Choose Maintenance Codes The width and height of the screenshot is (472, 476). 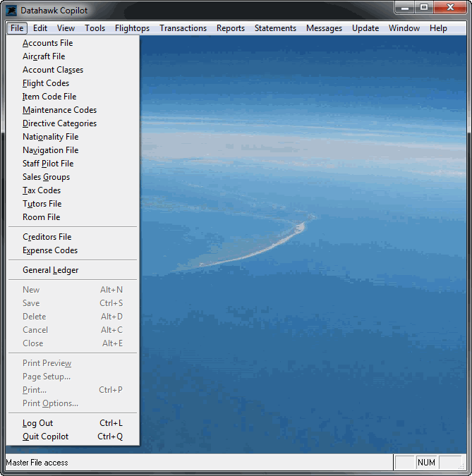[73, 110]
